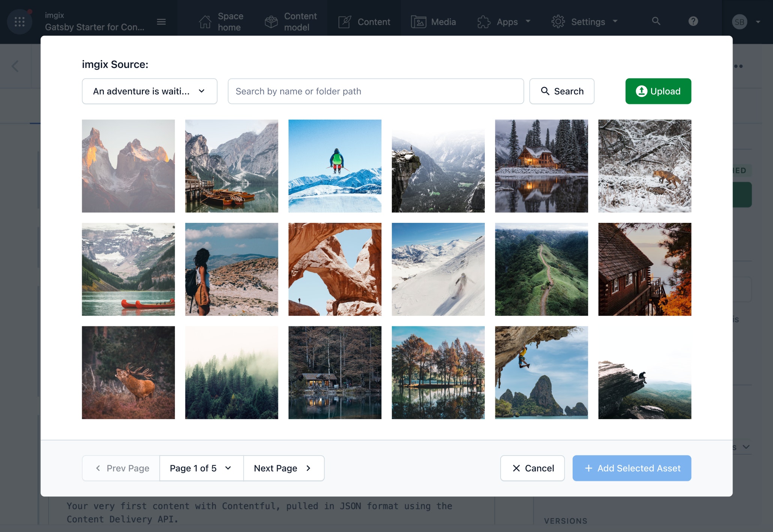This screenshot has height=532, width=773.
Task: Click the user avatar icon top-right
Action: (x=740, y=22)
